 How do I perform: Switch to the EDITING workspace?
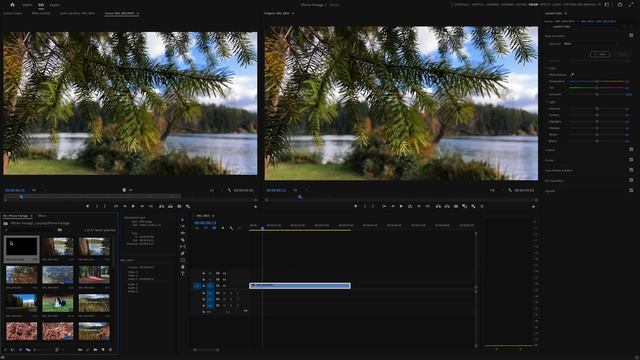(521, 5)
